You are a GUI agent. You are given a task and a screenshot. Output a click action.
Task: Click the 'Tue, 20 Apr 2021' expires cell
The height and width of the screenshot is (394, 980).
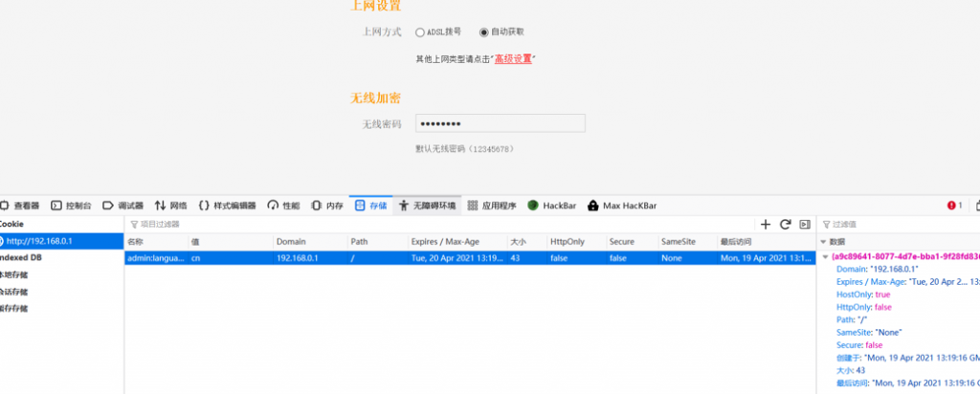coord(457,258)
